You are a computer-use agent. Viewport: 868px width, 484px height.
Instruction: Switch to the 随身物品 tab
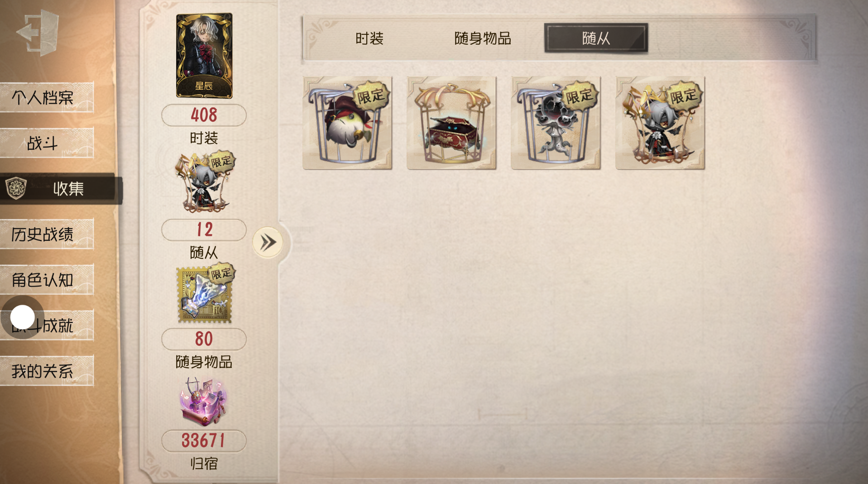click(483, 38)
